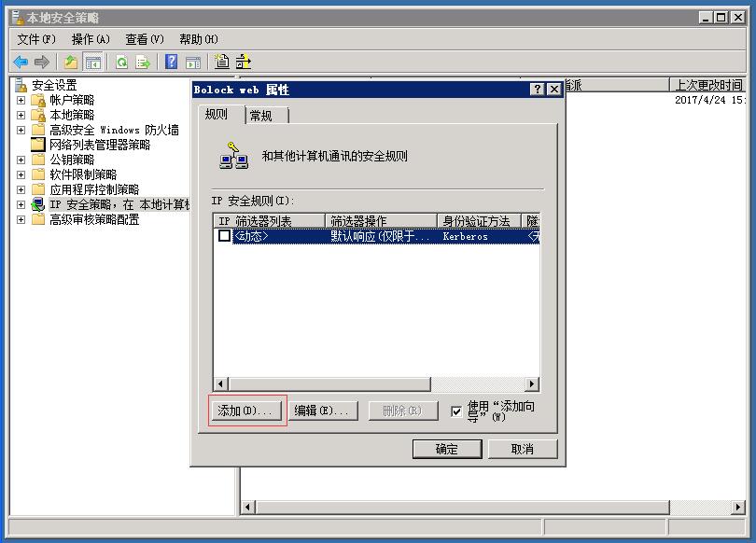Click the Refresh icon in the toolbar

click(121, 62)
